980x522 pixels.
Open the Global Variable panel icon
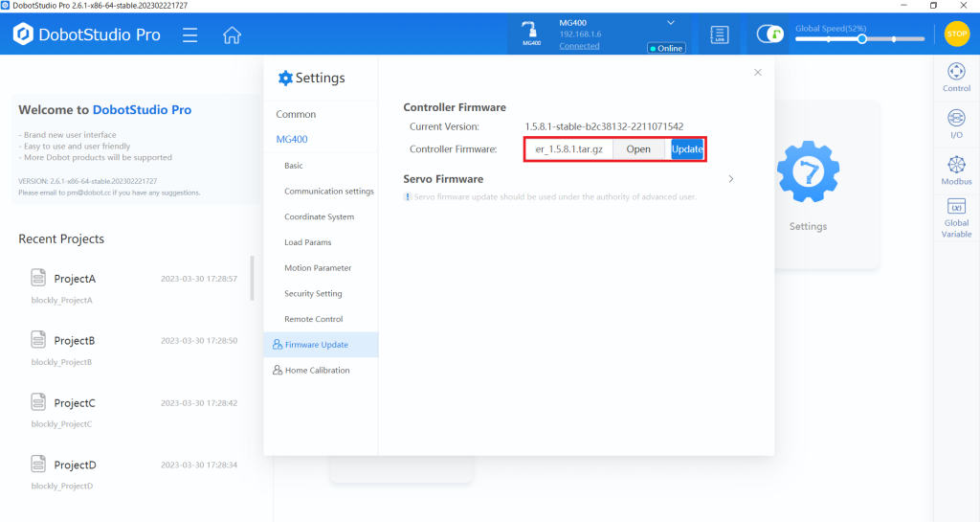955,218
